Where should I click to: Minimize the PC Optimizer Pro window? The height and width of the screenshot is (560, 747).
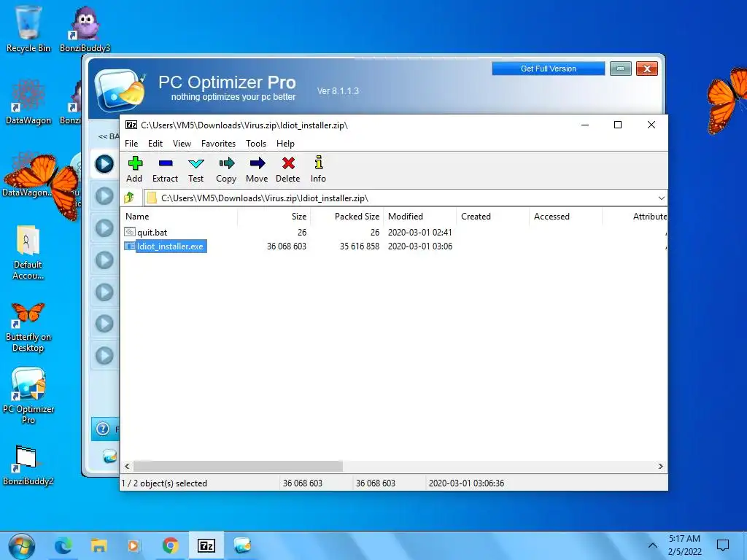[620, 69]
